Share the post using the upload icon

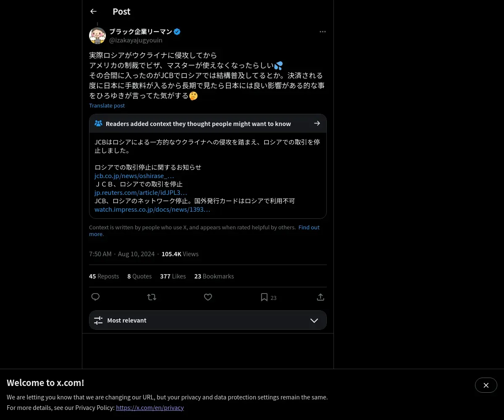[x=320, y=297]
